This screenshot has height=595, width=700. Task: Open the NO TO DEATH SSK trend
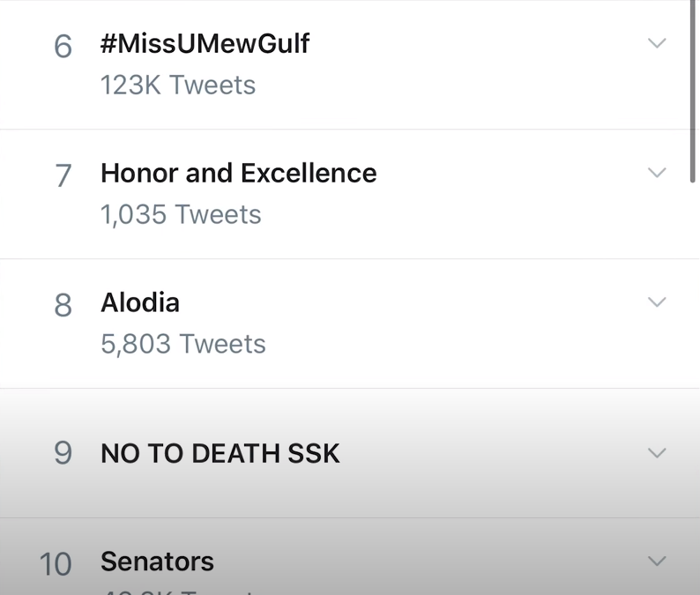pyautogui.click(x=220, y=453)
